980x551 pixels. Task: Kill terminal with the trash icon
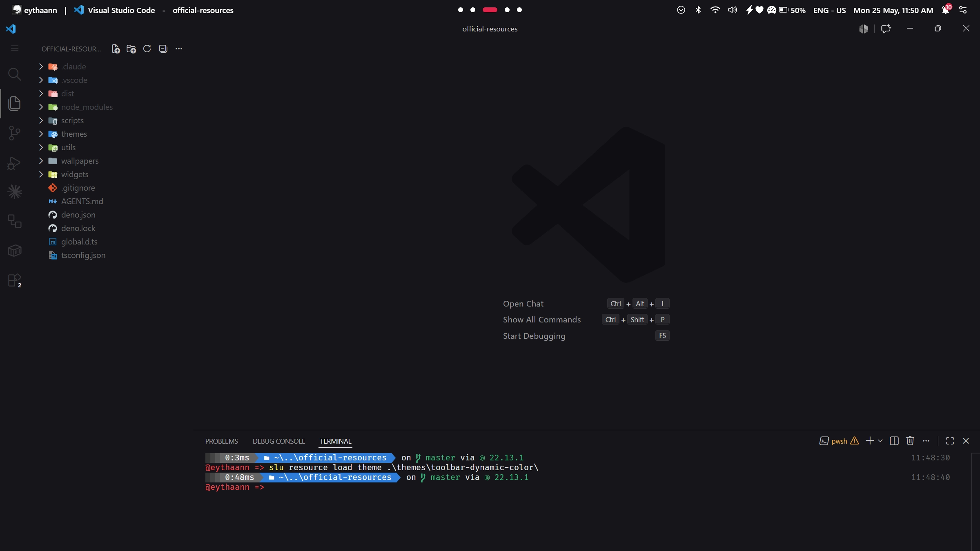[910, 441]
